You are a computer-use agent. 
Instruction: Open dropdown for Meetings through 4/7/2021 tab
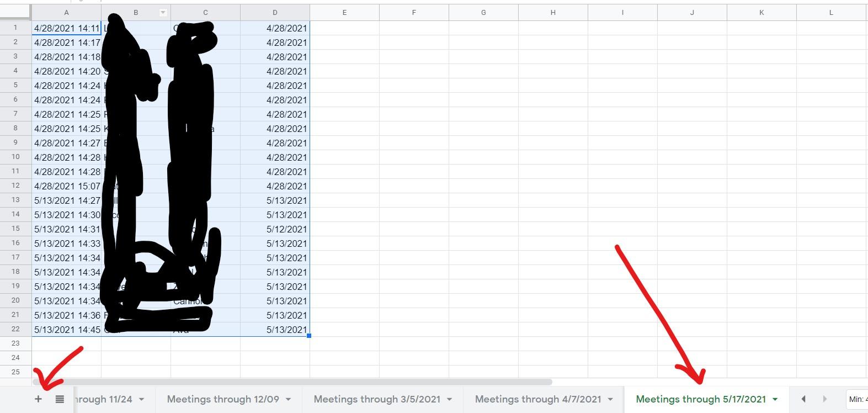(x=610, y=399)
